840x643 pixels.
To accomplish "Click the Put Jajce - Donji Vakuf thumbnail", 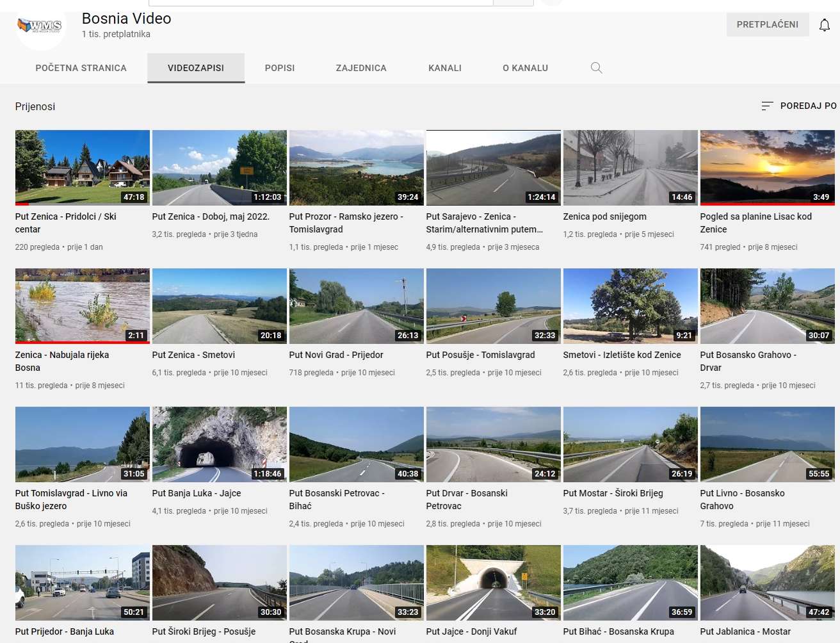I will point(494,583).
